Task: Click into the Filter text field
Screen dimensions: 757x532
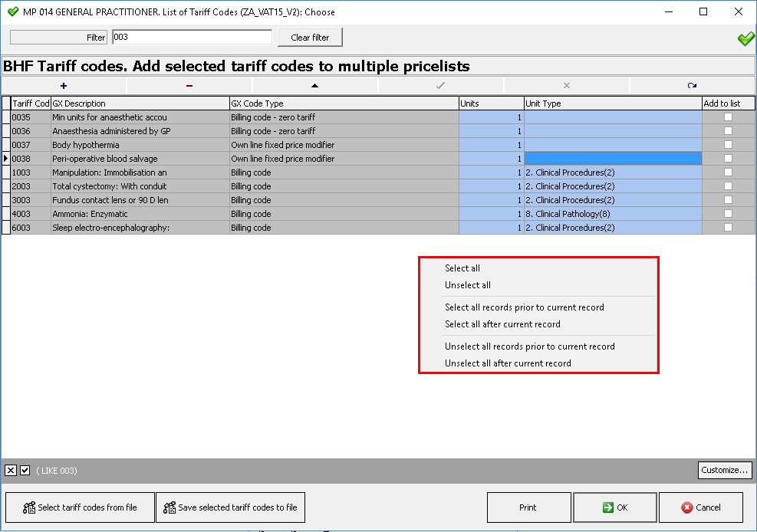Action: pos(192,38)
